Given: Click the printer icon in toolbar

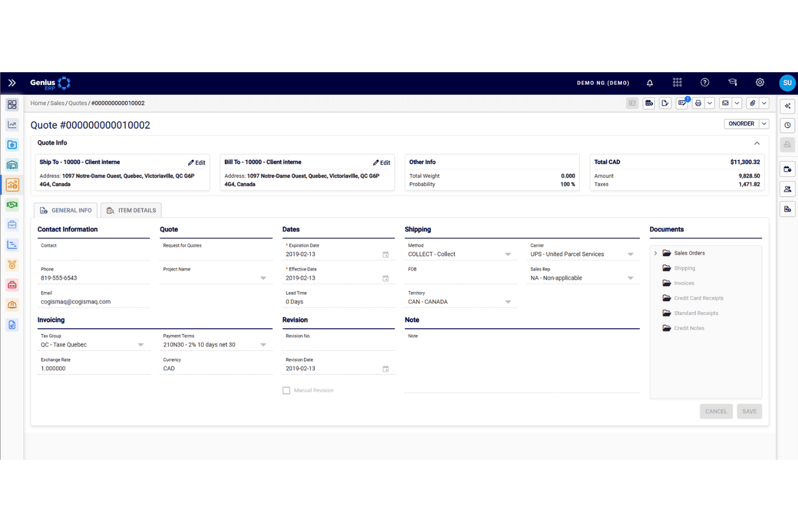Looking at the screenshot, I should point(698,103).
